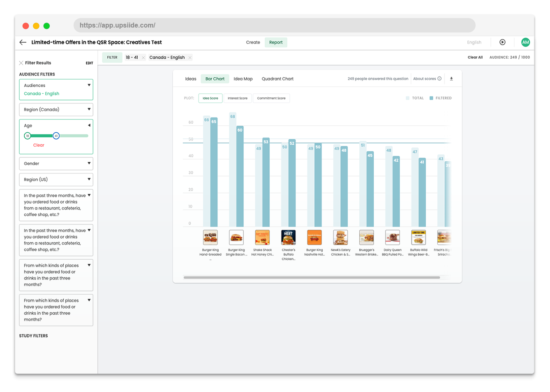This screenshot has width=550, height=392.
Task: Select the Chester's Buffalo Chicken thumbnail
Action: 289,237
